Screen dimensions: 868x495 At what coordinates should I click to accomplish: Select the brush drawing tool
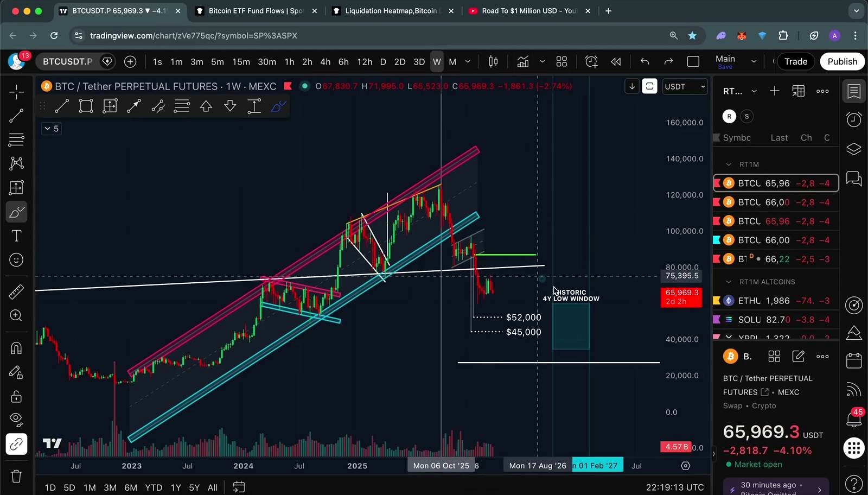coord(16,212)
